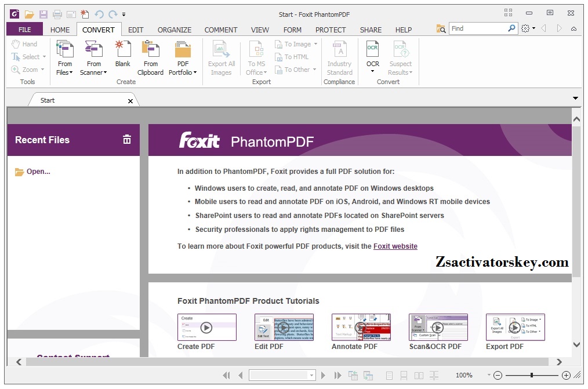Viewport: 588px width, 389px height.
Task: Play the Scan&OCR PDF tutorial
Action: [x=438, y=328]
